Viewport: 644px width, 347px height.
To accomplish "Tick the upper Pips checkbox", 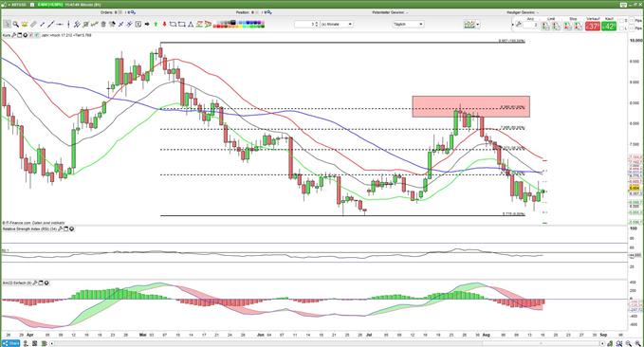I will pos(632,21).
